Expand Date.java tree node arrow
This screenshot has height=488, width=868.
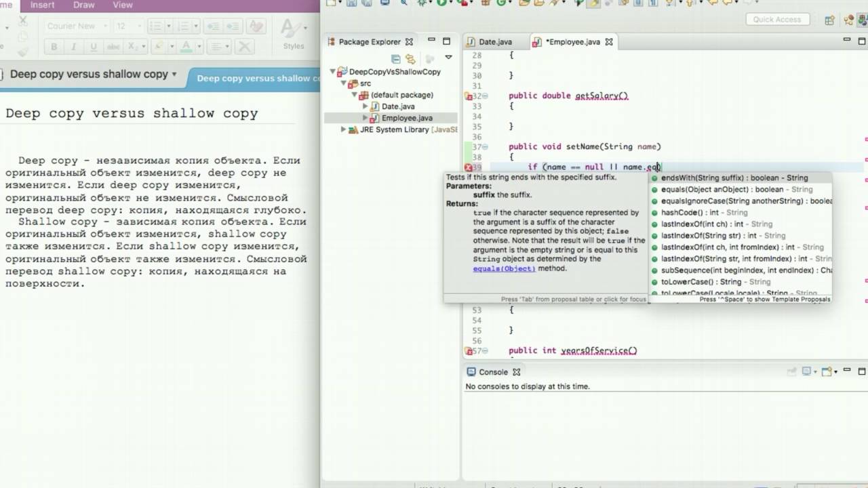(366, 106)
